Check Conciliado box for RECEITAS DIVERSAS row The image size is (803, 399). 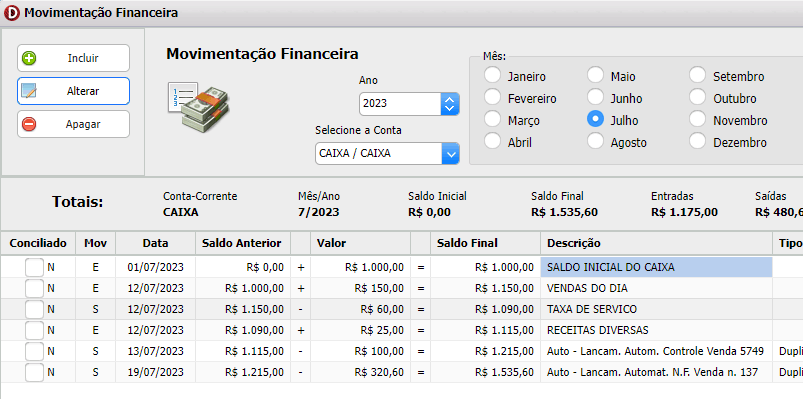coord(34,330)
